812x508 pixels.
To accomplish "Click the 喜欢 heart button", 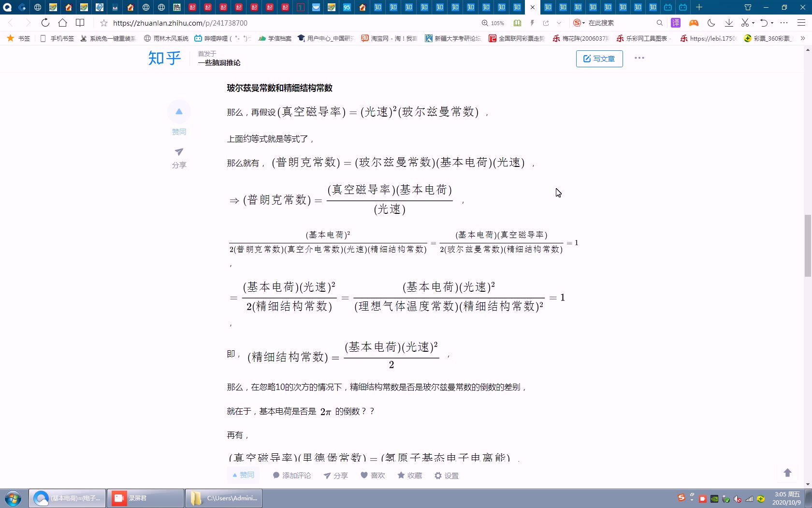I will [373, 476].
